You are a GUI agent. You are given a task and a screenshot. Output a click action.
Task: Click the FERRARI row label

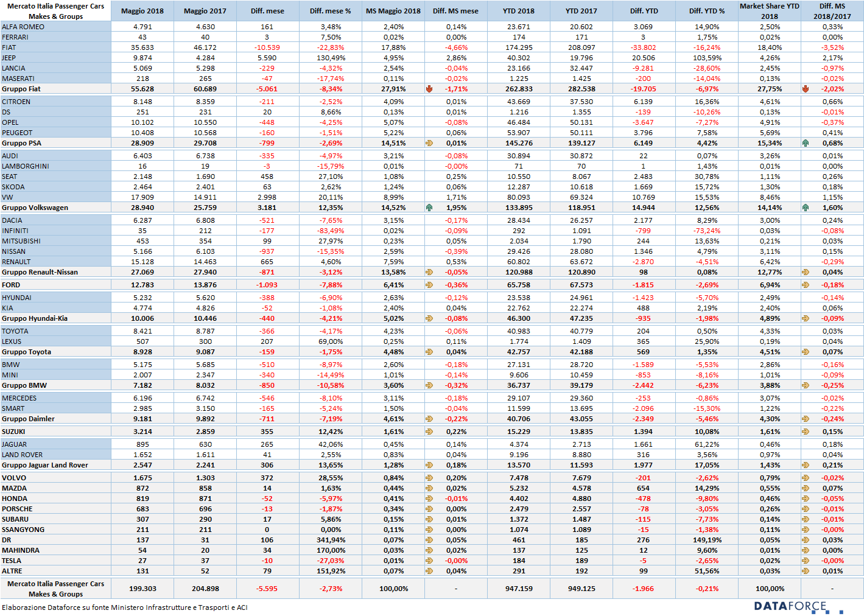(x=15, y=37)
